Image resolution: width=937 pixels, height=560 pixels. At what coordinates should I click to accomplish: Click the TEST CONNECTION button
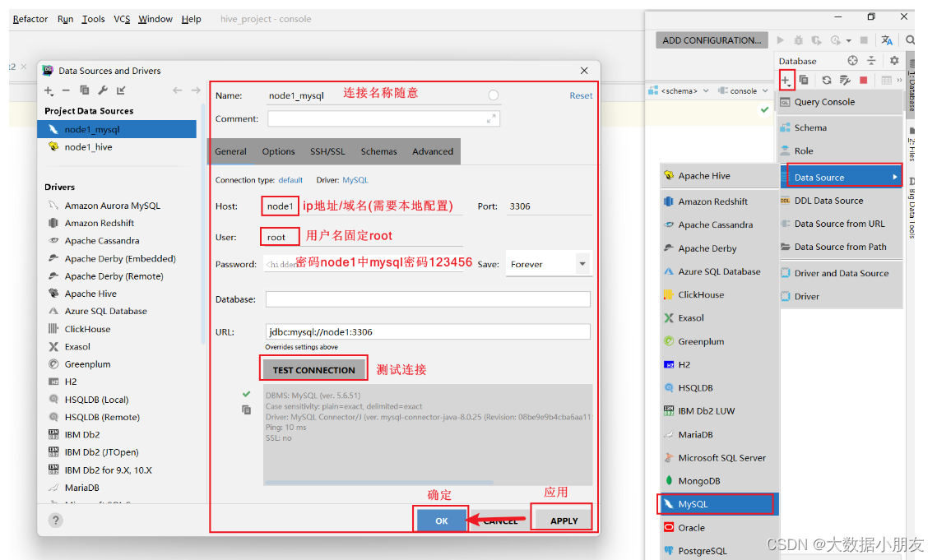pyautogui.click(x=313, y=370)
